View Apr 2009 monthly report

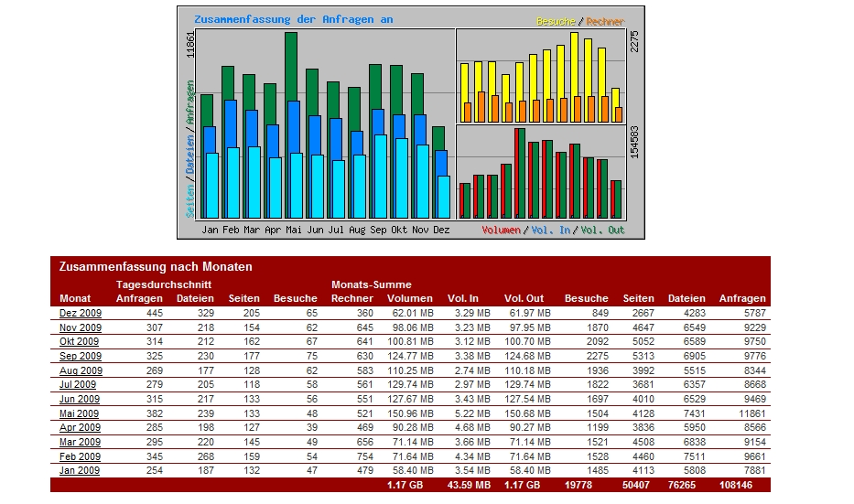(80, 427)
